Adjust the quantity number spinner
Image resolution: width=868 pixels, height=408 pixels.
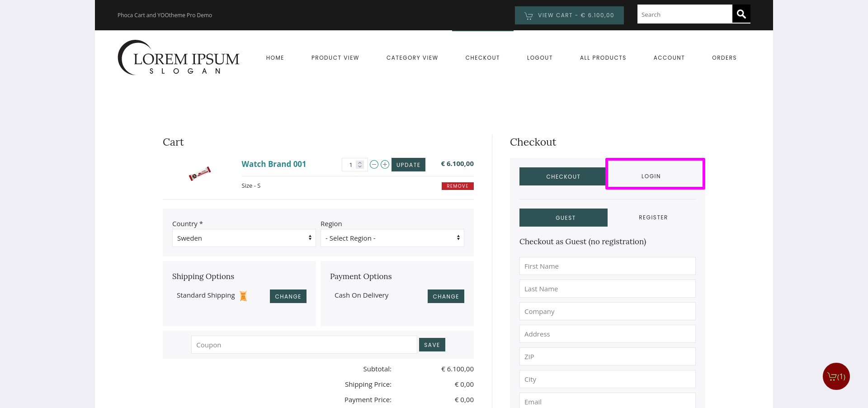pos(359,165)
